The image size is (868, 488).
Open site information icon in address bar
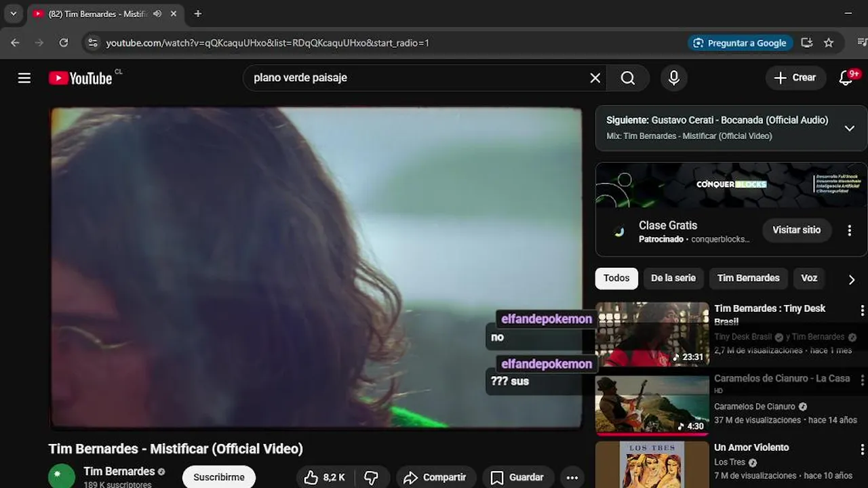(x=93, y=43)
